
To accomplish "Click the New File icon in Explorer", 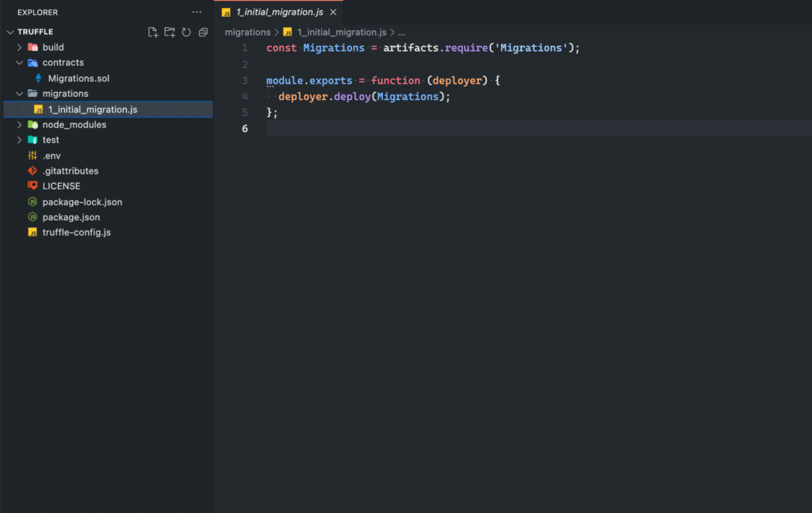I will [153, 33].
